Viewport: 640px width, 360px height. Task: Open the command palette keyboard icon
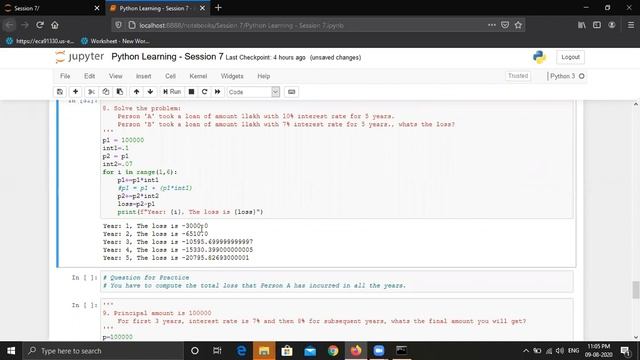(x=291, y=92)
